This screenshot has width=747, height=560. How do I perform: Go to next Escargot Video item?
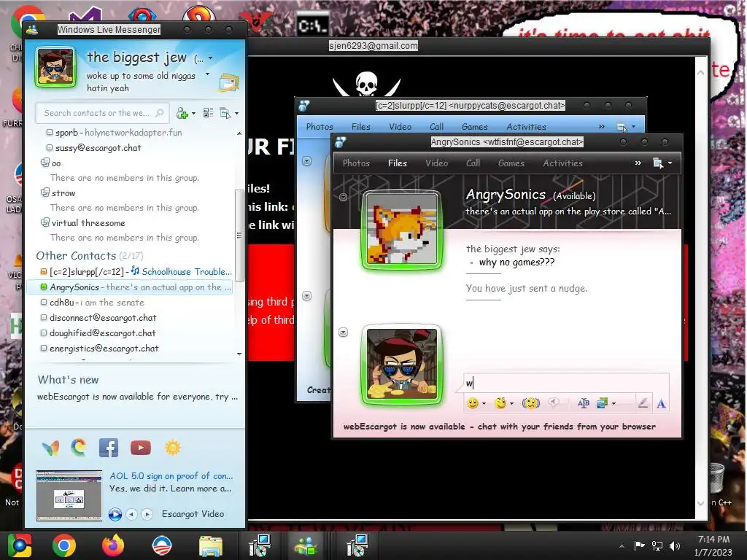(x=147, y=514)
